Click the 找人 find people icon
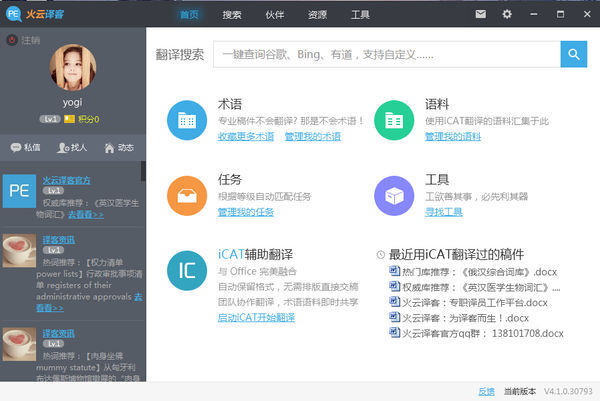Viewport: 600px width, 401px height. (x=63, y=148)
